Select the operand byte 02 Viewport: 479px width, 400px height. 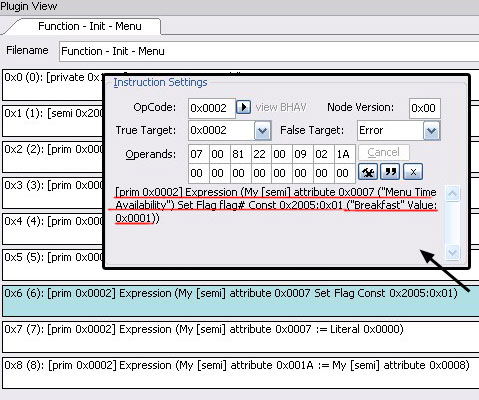tap(323, 154)
